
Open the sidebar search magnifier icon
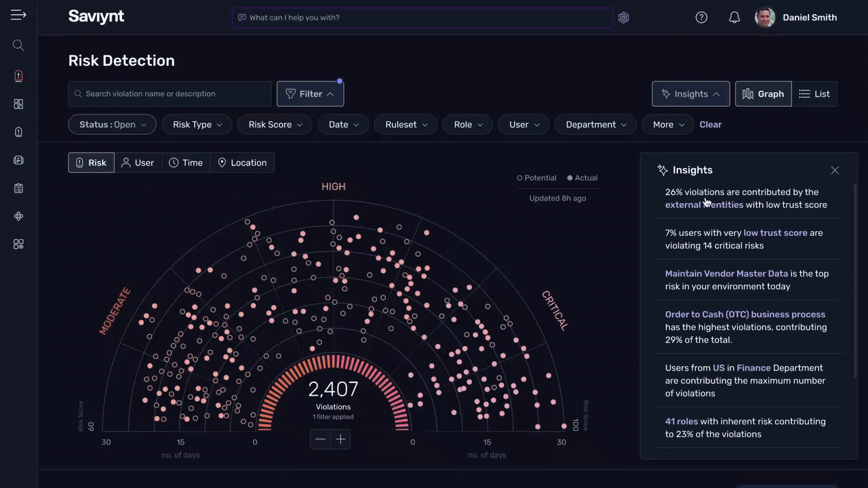(x=18, y=45)
